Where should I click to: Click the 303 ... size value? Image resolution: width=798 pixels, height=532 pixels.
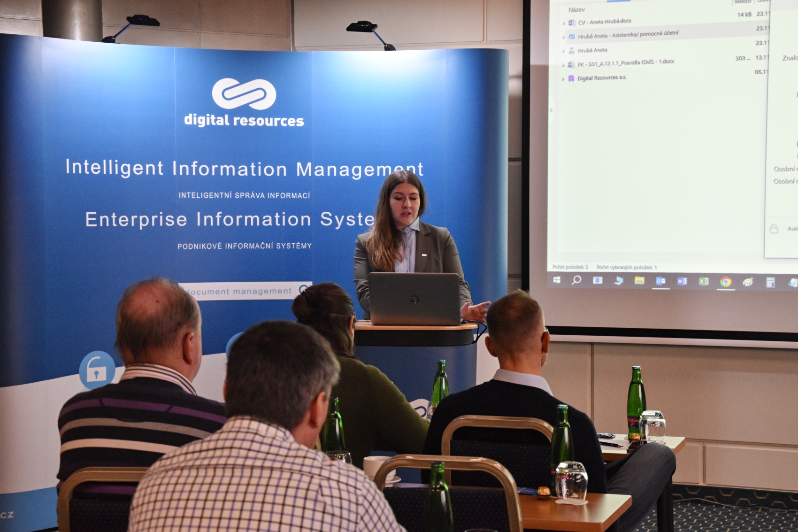click(x=743, y=58)
